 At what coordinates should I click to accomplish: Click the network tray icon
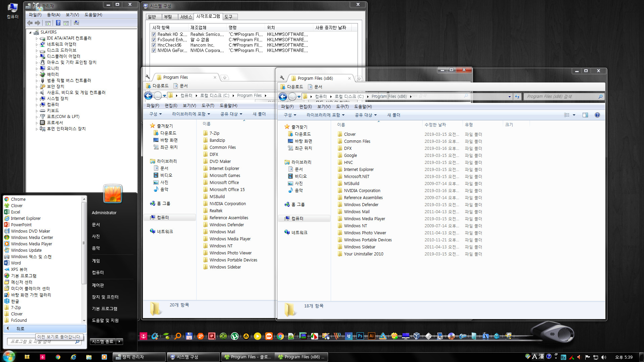click(595, 357)
